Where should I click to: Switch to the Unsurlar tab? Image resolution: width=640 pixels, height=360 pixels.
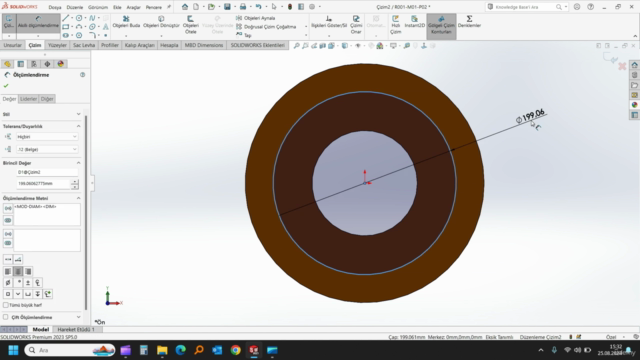13,45
